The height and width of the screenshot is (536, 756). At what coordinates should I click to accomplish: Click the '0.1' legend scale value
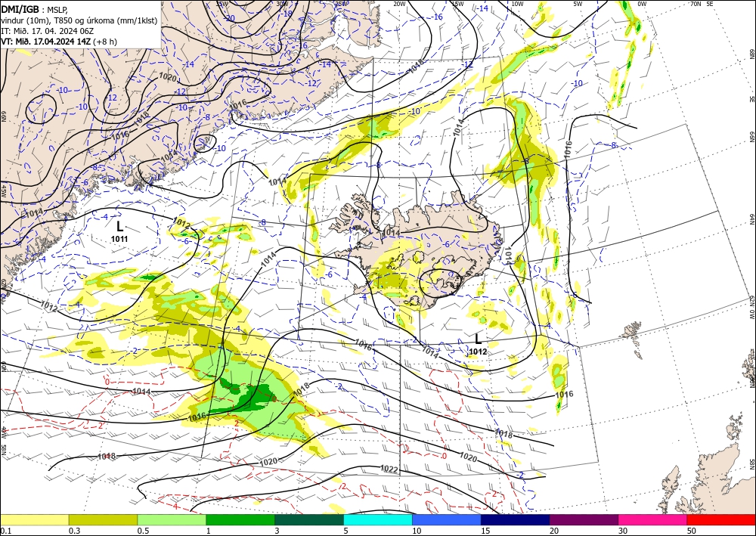coord(6,531)
